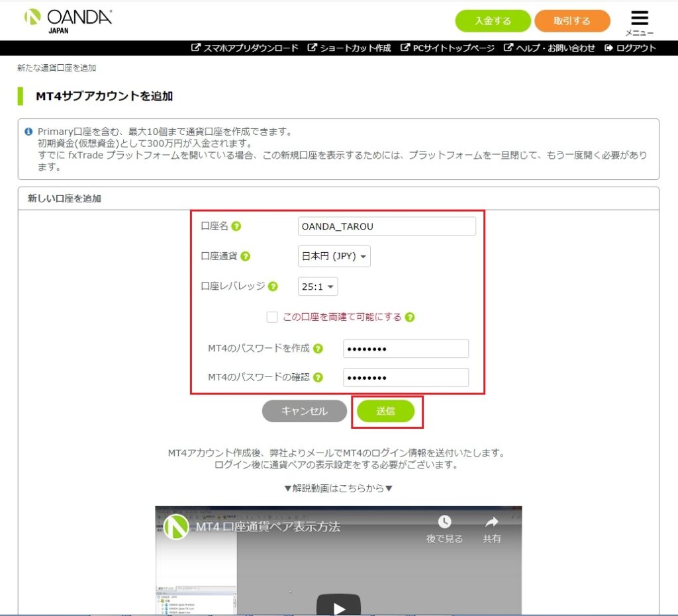Open ヘルプ・お問い合わせ link

(549, 48)
